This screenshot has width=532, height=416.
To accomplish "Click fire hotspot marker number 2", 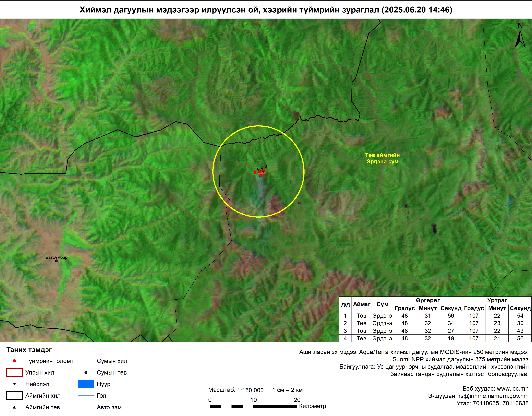I will [264, 170].
